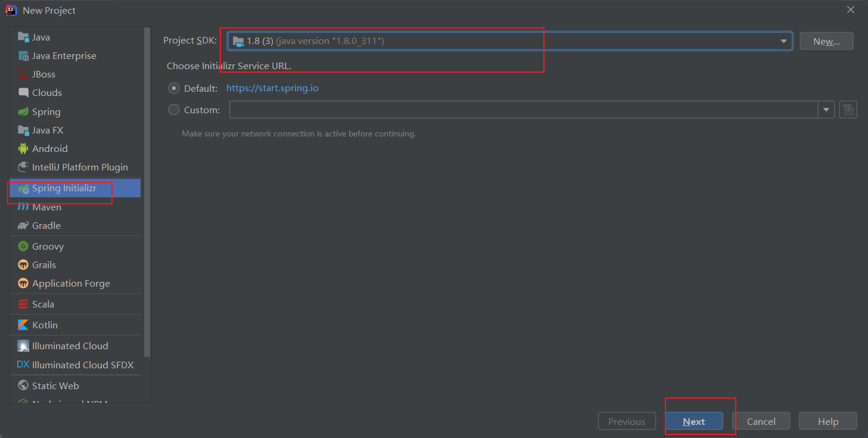The width and height of the screenshot is (868, 438).
Task: Click the Gradle elephant icon
Action: (x=23, y=225)
